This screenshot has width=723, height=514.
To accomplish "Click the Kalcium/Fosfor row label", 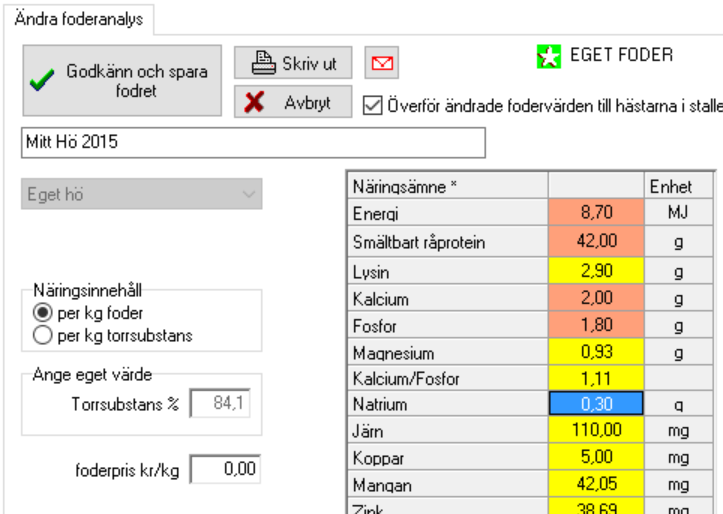I will (x=448, y=378).
